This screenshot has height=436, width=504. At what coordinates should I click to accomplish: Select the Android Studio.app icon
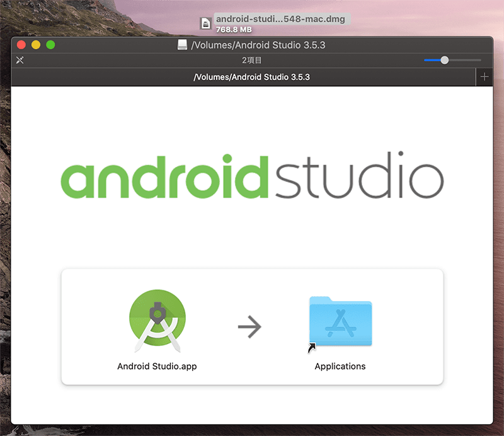(x=157, y=321)
